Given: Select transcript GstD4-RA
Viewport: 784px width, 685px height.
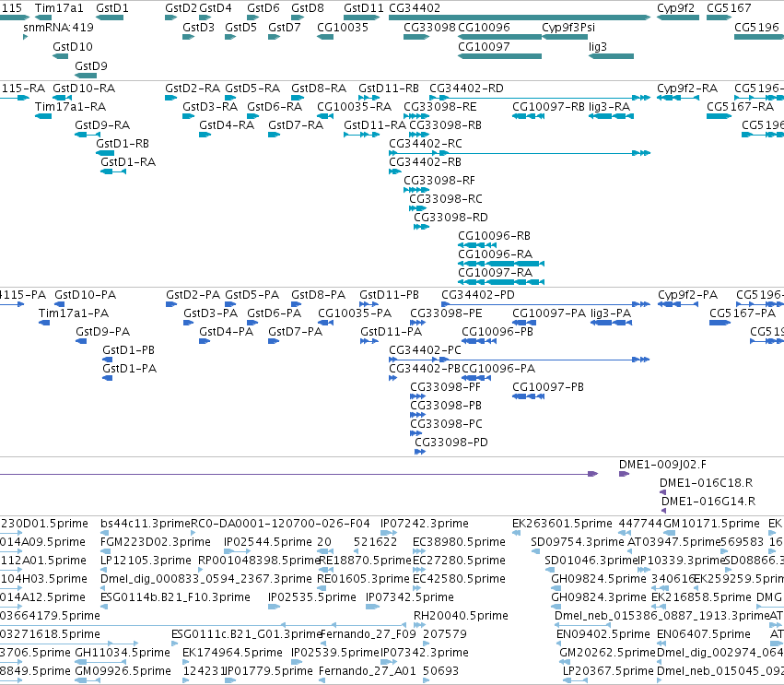Looking at the screenshot, I should 227,125.
